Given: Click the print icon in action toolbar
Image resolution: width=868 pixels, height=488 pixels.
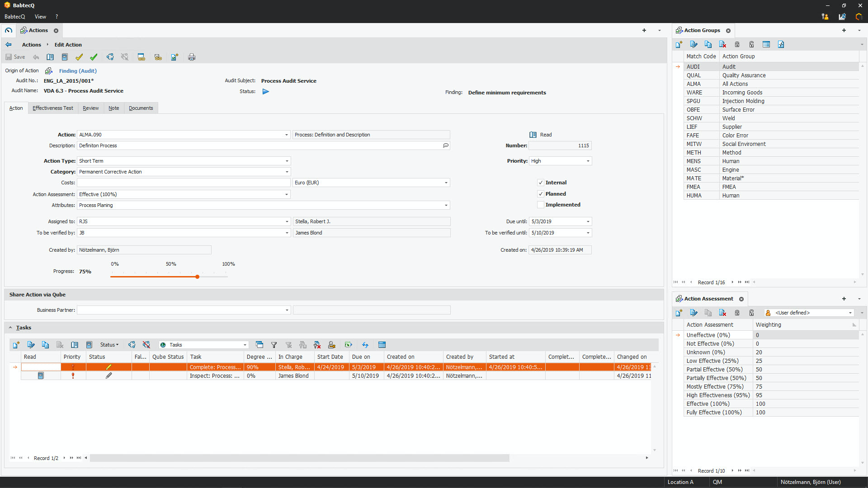Looking at the screenshot, I should click(x=192, y=57).
